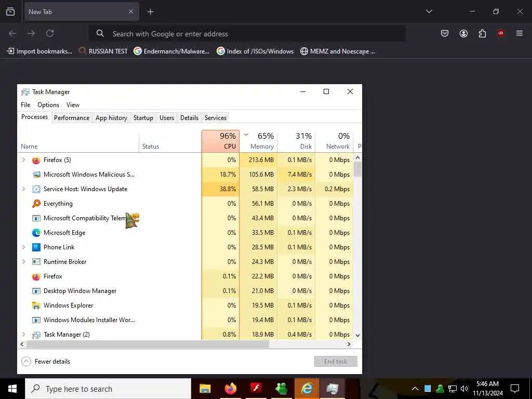Open Pocket save icon in toolbar
This screenshot has height=399, width=532.
[x=445, y=33]
